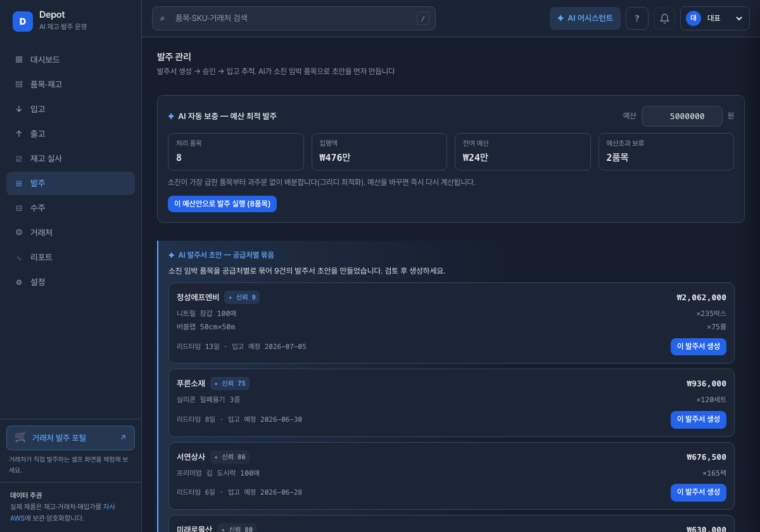Click the 신뢰 75 badge for 푸른소재
Image resolution: width=760 pixels, height=532 pixels.
[230, 383]
